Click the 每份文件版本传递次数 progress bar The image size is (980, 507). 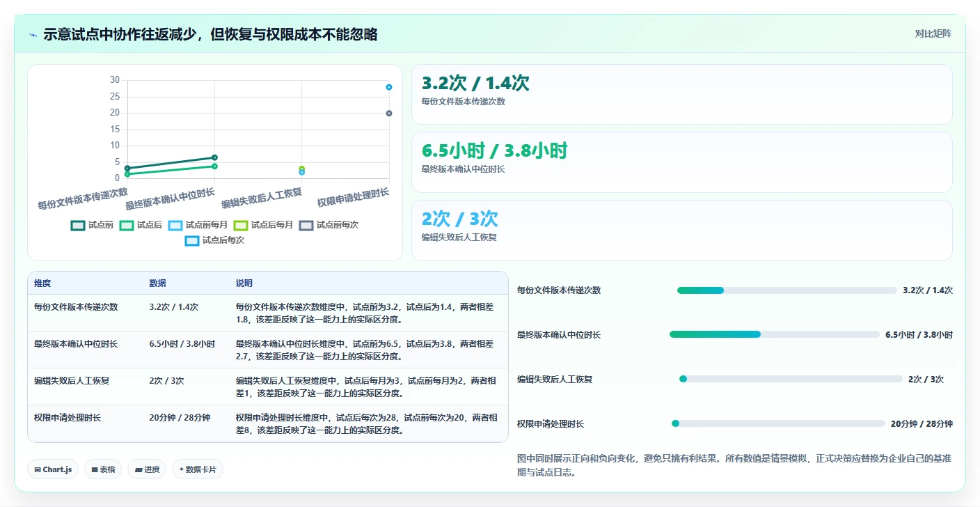[x=787, y=290]
